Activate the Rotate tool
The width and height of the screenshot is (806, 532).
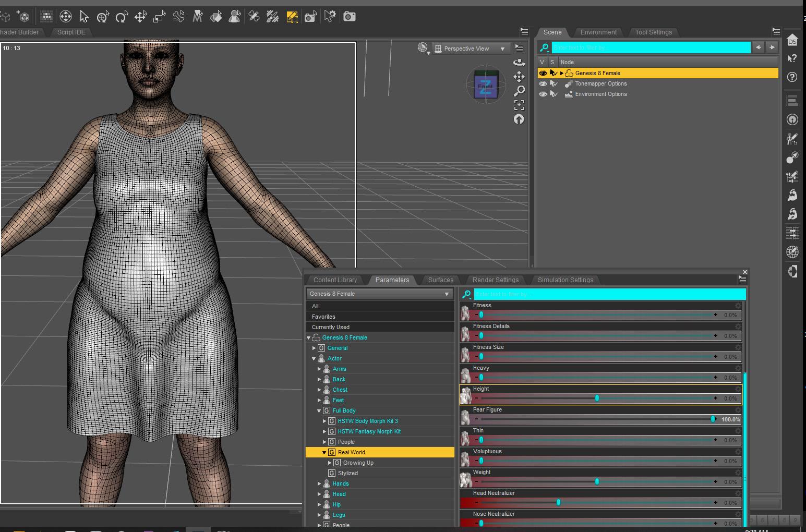point(121,17)
